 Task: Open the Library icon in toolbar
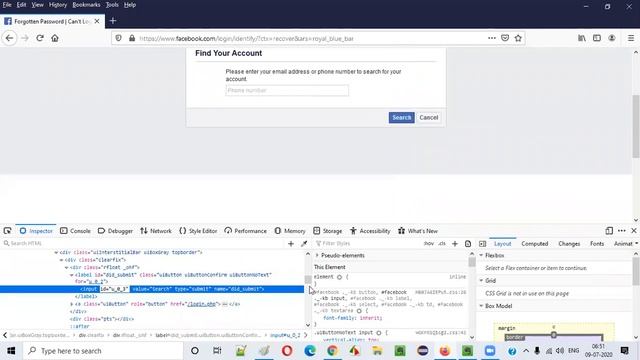tap(582, 38)
